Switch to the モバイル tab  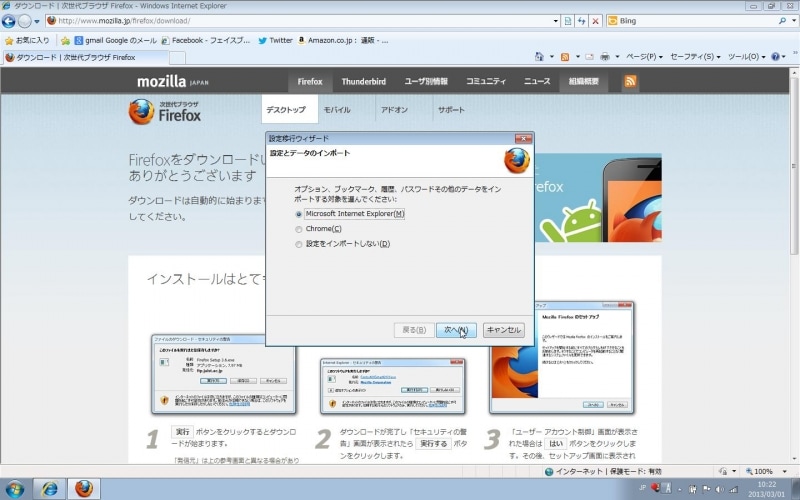click(337, 109)
